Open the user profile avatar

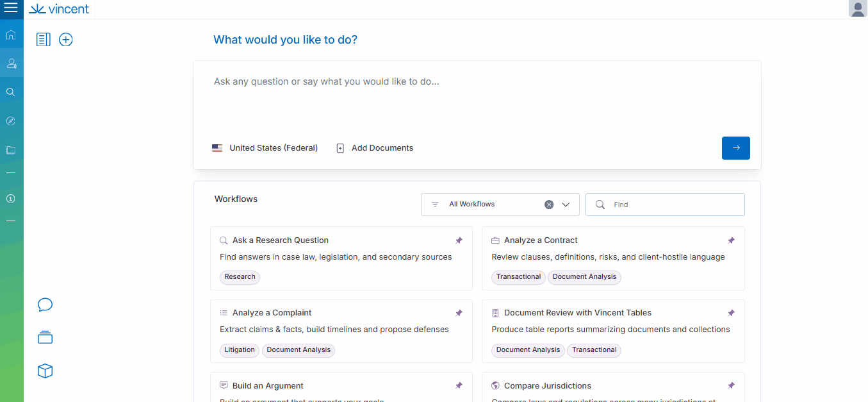tap(857, 9)
